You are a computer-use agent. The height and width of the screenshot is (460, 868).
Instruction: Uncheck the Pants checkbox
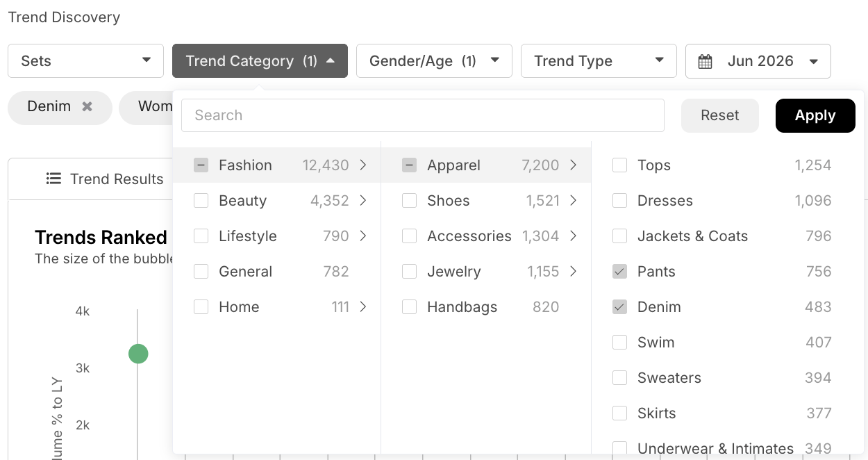point(619,272)
